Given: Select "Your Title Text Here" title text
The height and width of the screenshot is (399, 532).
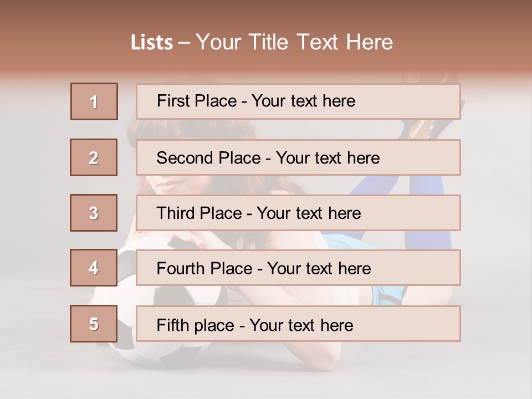Looking at the screenshot, I should 294,42.
